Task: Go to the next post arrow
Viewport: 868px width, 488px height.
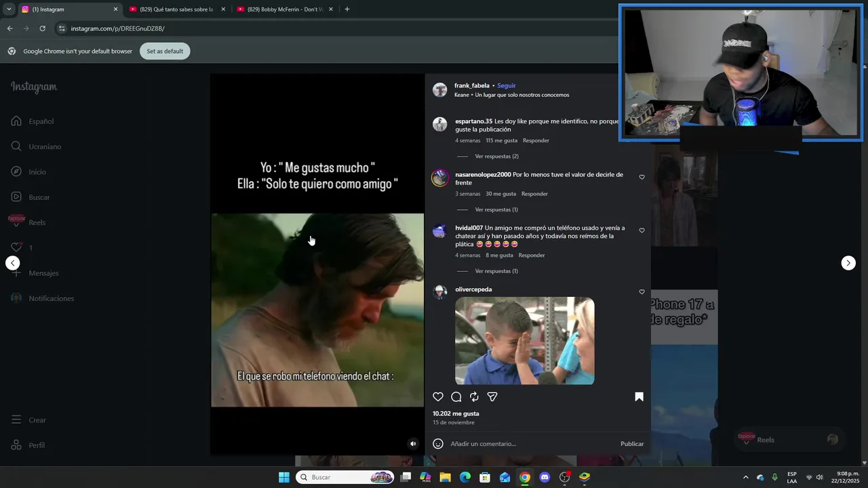Action: (848, 263)
